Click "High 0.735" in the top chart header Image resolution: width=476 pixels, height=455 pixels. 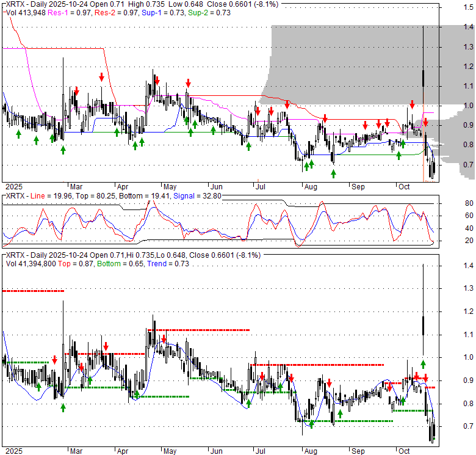pyautogui.click(x=146, y=4)
